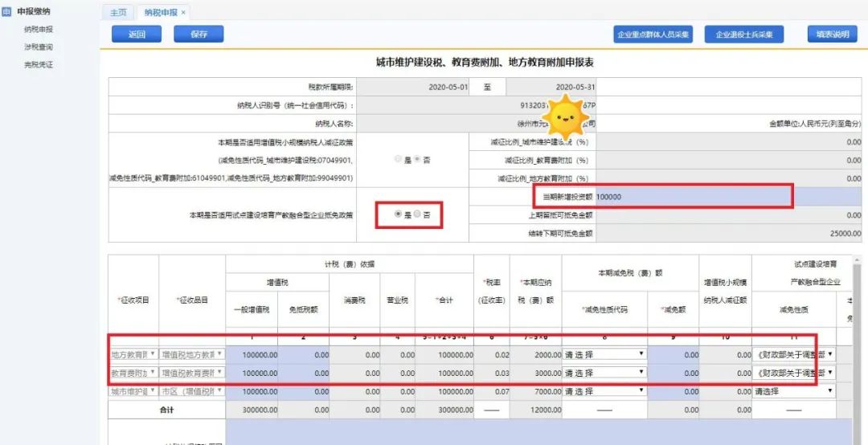
Task: Click the vertical scrollbar beside the table
Action: (x=858, y=337)
